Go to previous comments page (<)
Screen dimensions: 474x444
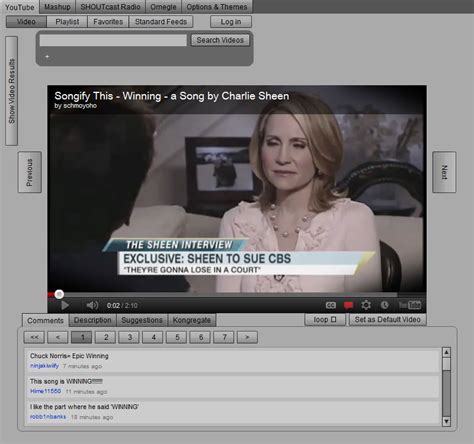pos(58,337)
